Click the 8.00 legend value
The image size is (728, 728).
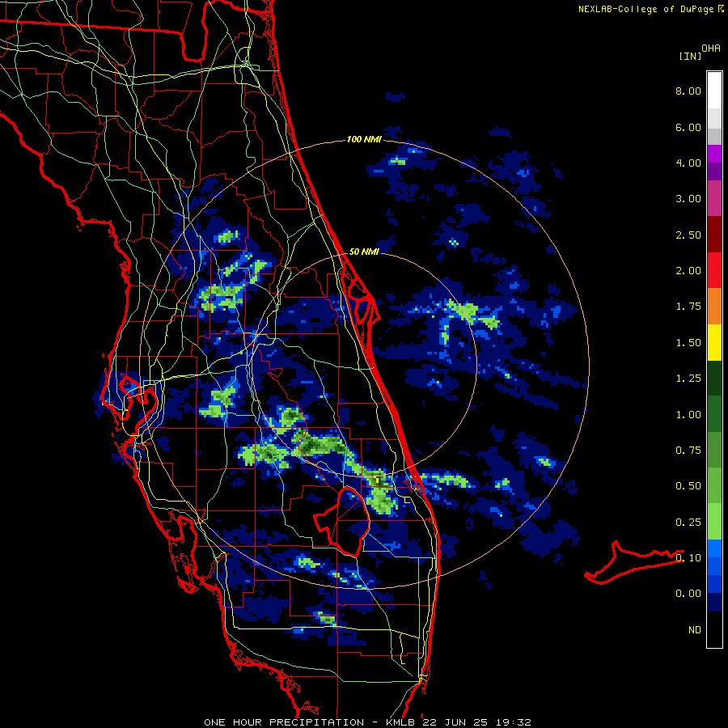click(688, 91)
